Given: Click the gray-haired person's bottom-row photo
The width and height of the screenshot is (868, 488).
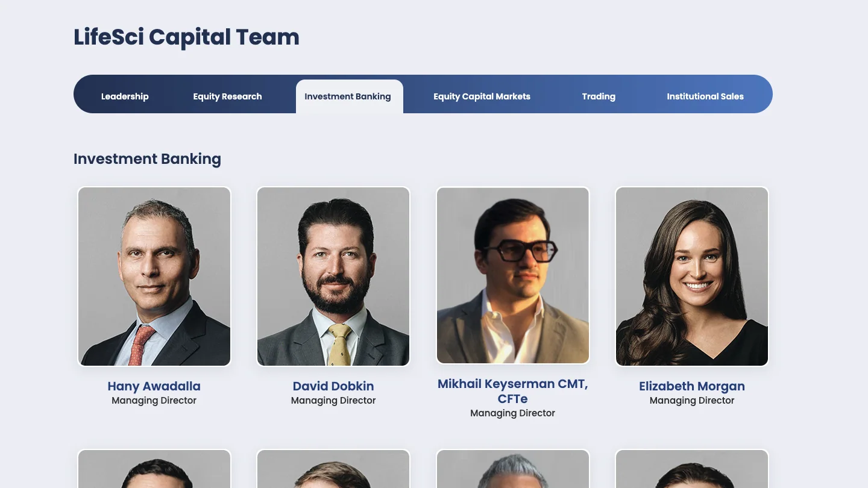Looking at the screenshot, I should (513, 469).
